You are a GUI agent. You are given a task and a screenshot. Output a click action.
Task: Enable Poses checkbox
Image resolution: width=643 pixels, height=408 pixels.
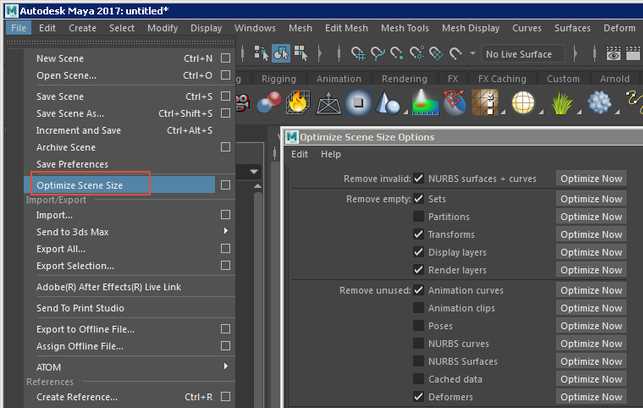tap(418, 326)
